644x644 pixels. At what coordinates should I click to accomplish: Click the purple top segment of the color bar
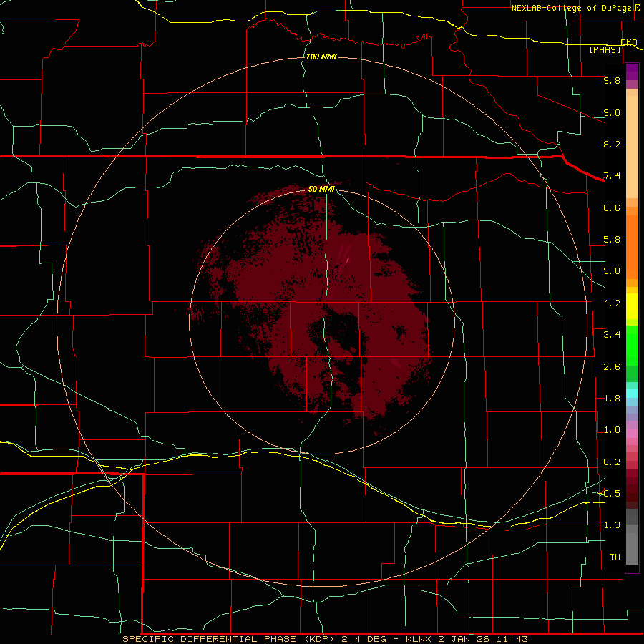click(x=632, y=72)
